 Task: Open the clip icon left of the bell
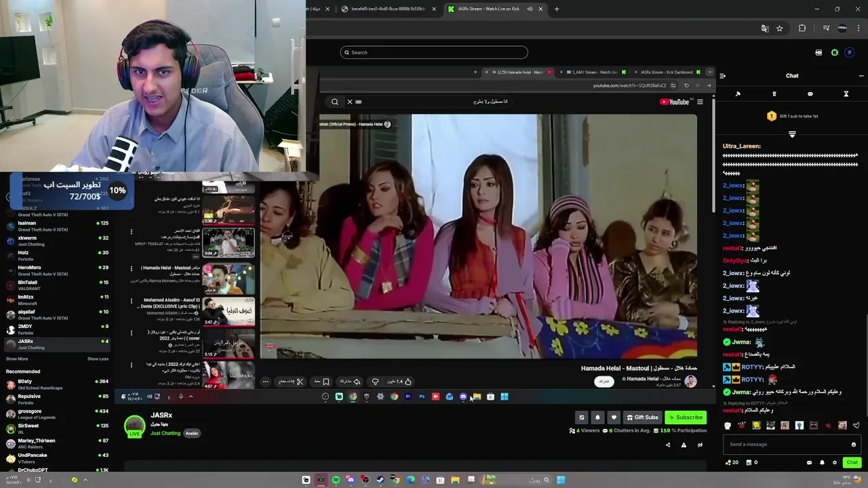point(581,418)
